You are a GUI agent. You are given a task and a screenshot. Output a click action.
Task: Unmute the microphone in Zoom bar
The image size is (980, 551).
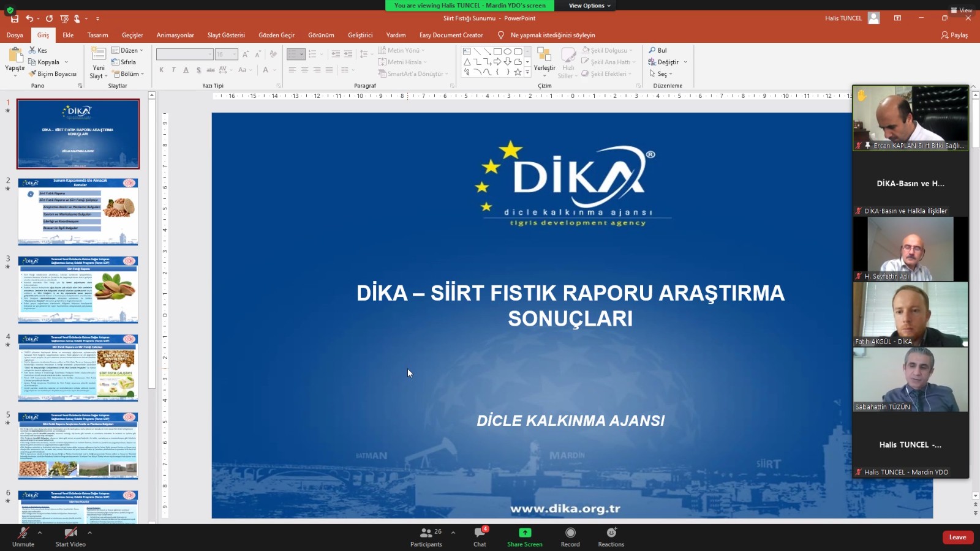click(x=23, y=537)
